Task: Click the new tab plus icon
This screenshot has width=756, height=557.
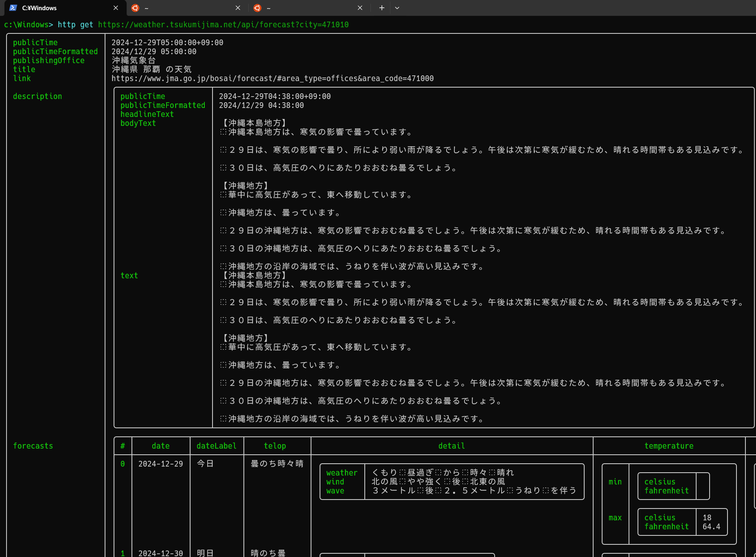Action: point(381,8)
